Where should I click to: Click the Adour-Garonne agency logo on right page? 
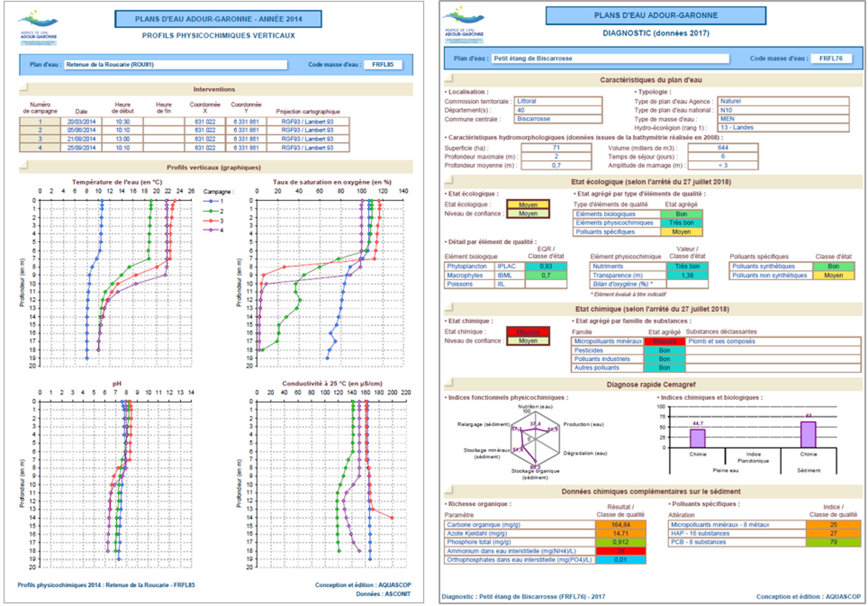click(464, 25)
